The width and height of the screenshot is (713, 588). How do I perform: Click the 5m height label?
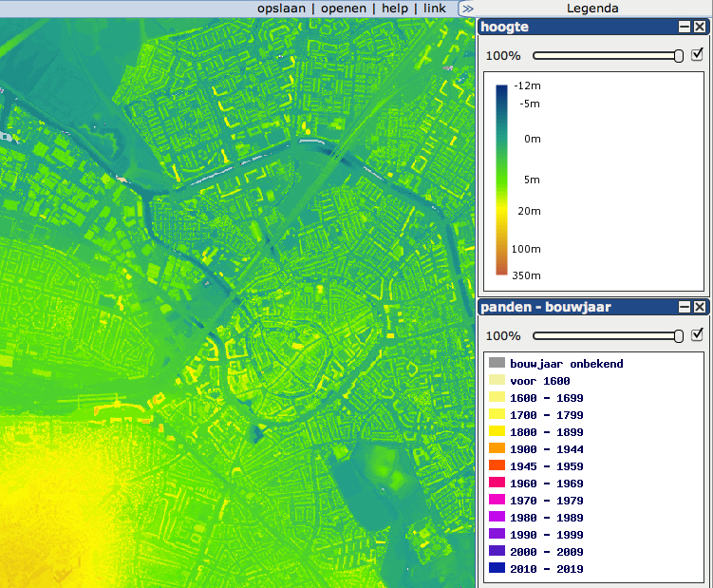(532, 180)
